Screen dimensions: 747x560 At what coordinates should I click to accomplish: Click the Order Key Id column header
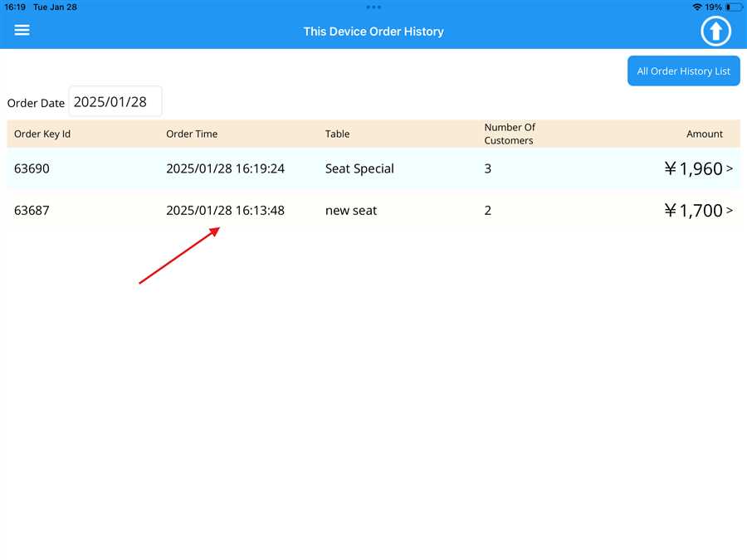tap(42, 134)
